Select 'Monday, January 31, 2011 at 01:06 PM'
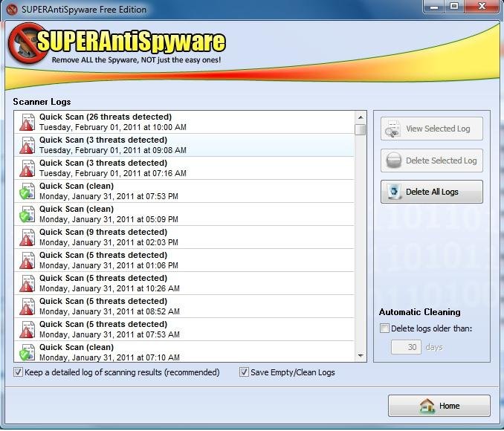Image resolution: width=504 pixels, height=431 pixels. tap(109, 265)
